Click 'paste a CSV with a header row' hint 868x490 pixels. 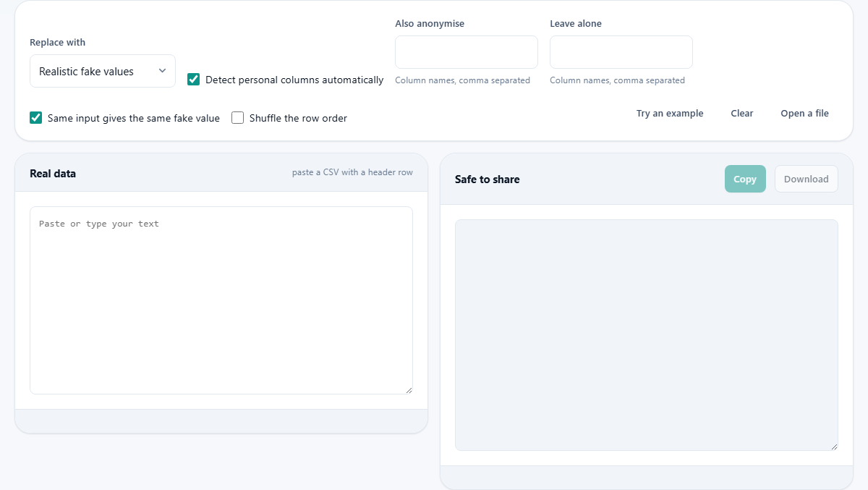tap(352, 172)
